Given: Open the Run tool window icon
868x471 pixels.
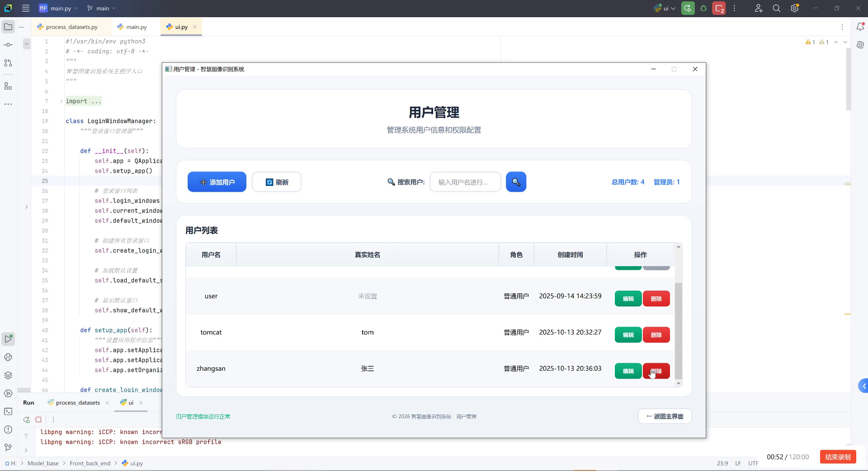Looking at the screenshot, I should tap(8, 339).
